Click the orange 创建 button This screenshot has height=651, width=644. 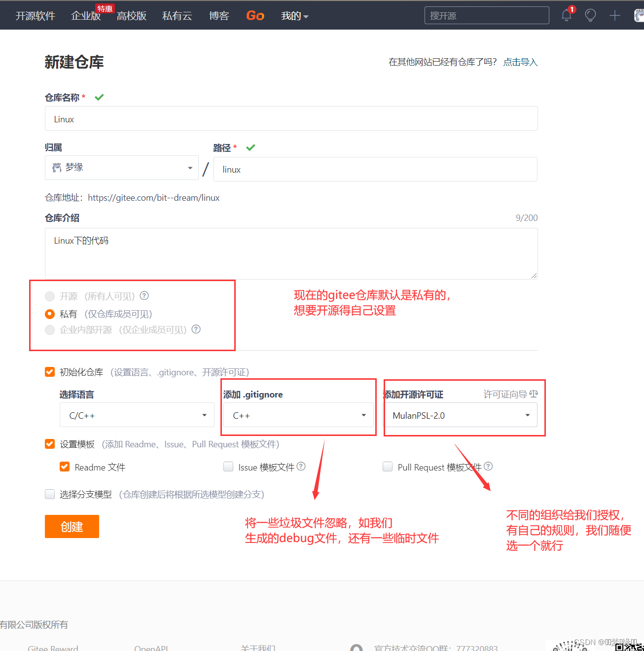72,526
